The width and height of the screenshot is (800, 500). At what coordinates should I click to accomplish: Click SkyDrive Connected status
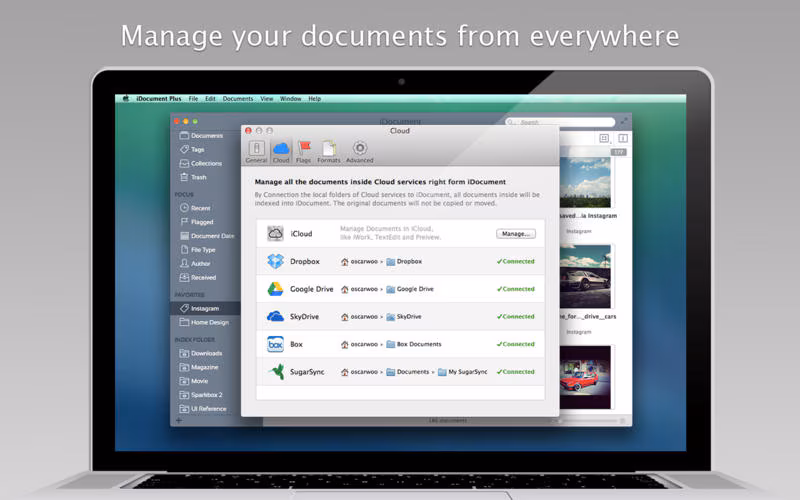[516, 316]
